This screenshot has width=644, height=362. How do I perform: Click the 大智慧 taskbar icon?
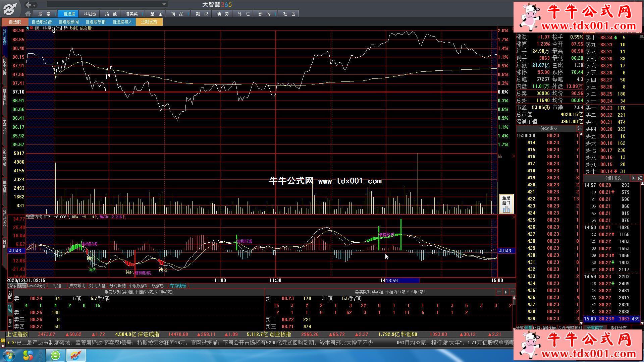pos(76,355)
